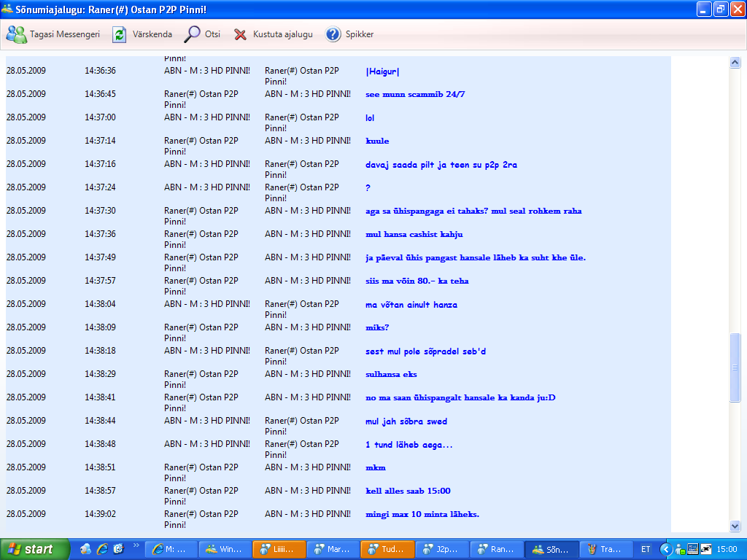This screenshot has height=560, width=747.
Task: Click the green Värskenda refresh icon
Action: (119, 34)
